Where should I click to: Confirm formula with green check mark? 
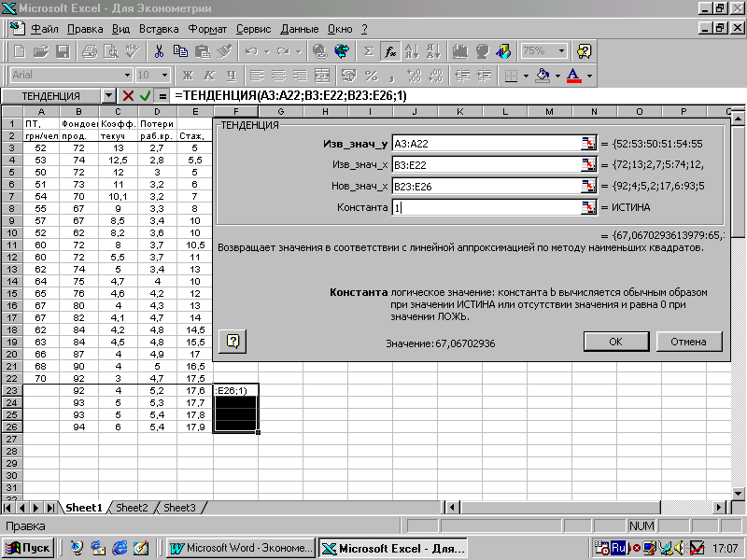[x=145, y=96]
